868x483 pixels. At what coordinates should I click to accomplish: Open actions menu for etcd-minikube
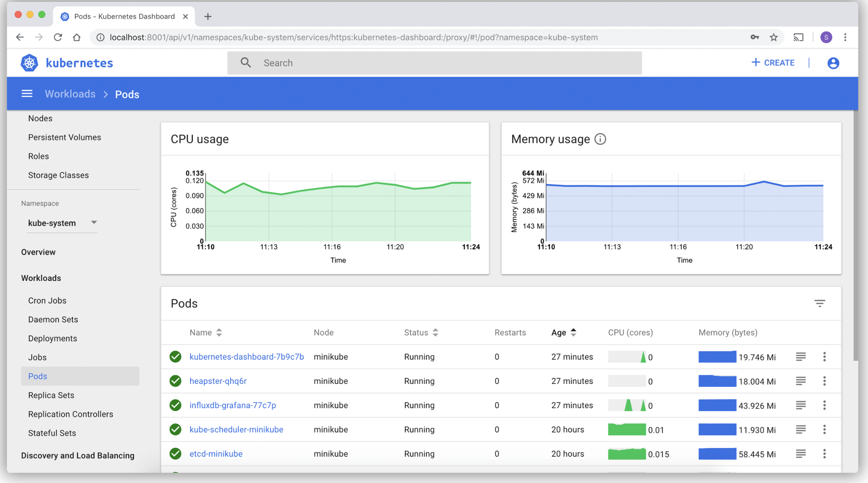pyautogui.click(x=824, y=454)
